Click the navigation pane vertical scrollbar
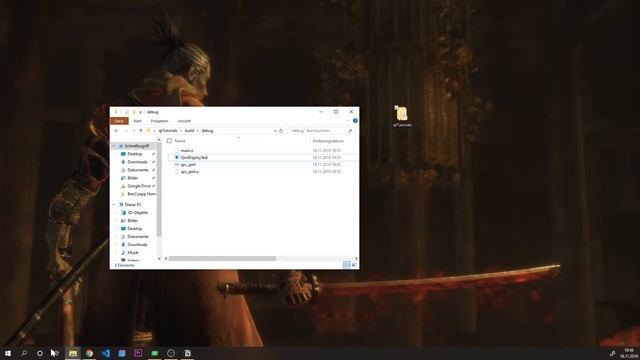The image size is (640, 360). click(x=159, y=190)
